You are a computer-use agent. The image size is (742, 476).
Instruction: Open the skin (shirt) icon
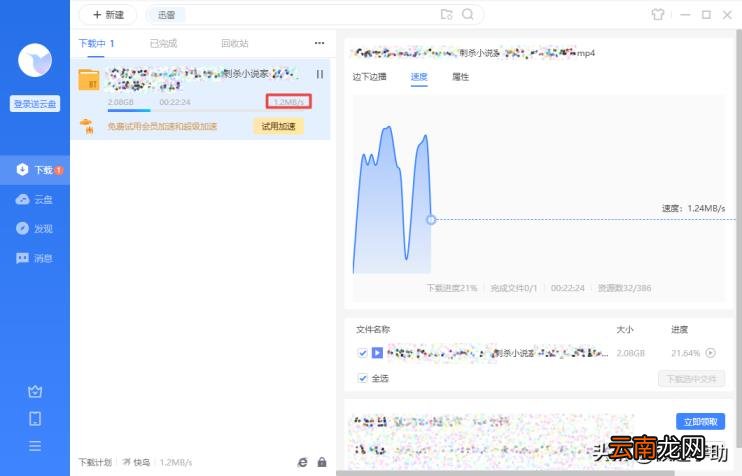pyautogui.click(x=658, y=15)
